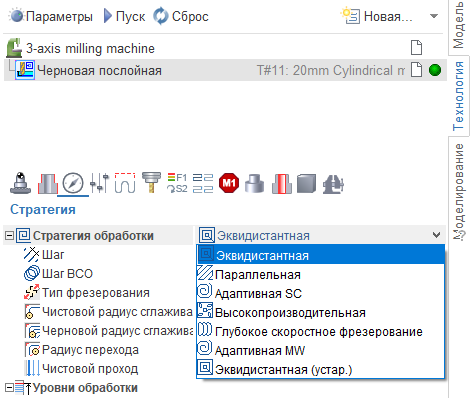Open the dropdown arrow next to Новая...
This screenshot has width=474, height=398.
[434, 16]
